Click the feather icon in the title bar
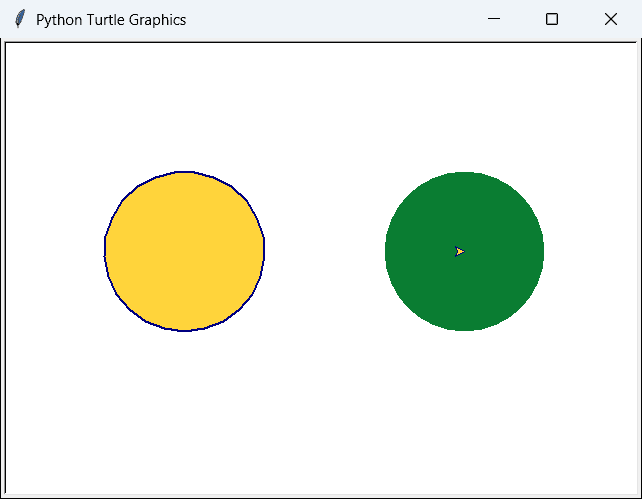 coord(20,19)
